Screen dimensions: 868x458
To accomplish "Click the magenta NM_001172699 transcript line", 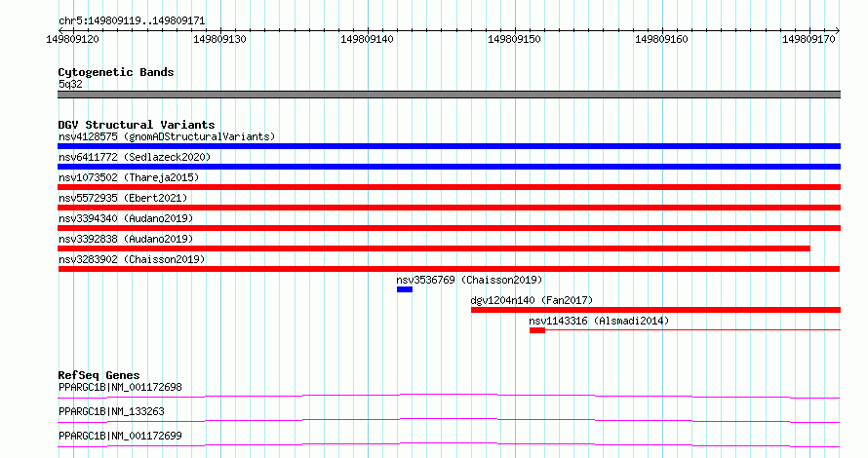I will (x=449, y=444).
